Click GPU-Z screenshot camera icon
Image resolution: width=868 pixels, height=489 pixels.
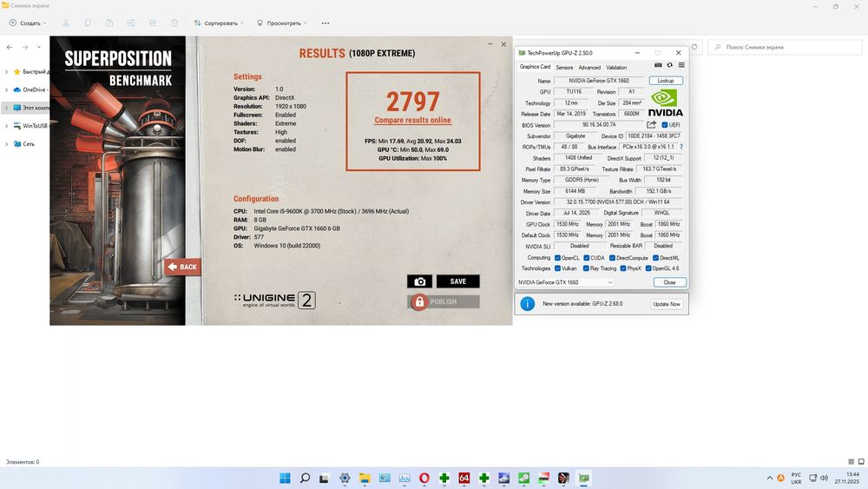(658, 65)
